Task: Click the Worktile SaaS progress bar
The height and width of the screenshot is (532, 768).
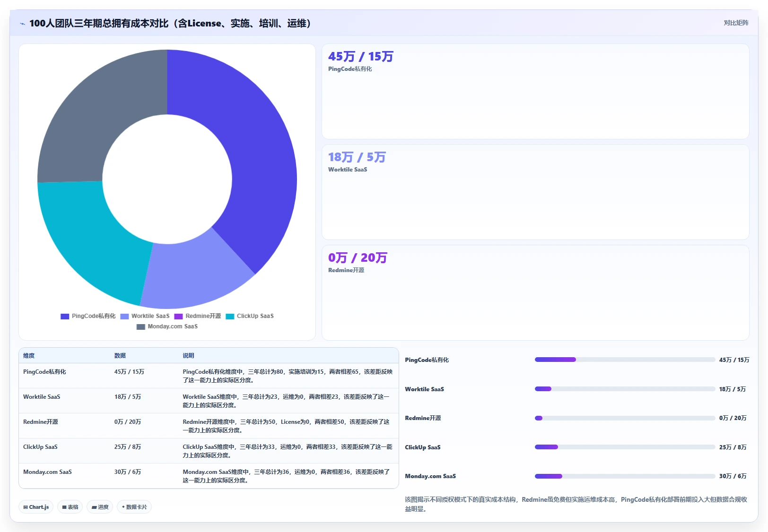Action: [x=625, y=389]
